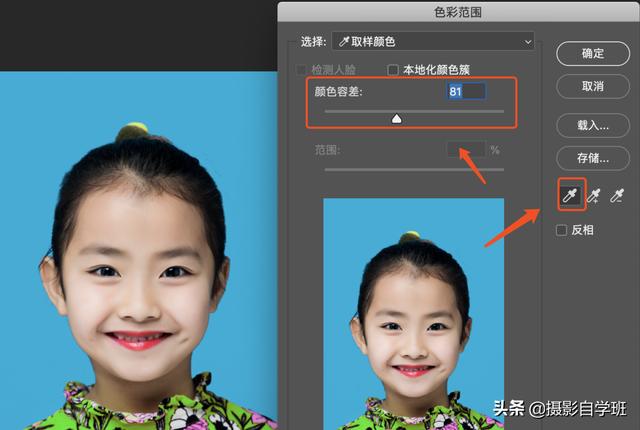Select the Add to Sample eyedropper
The image size is (640, 430).
point(593,195)
